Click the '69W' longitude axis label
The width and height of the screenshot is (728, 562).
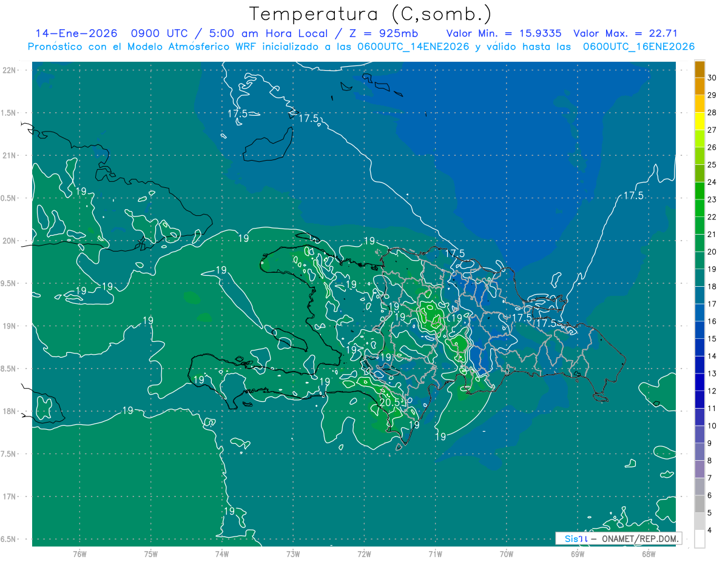click(x=577, y=554)
